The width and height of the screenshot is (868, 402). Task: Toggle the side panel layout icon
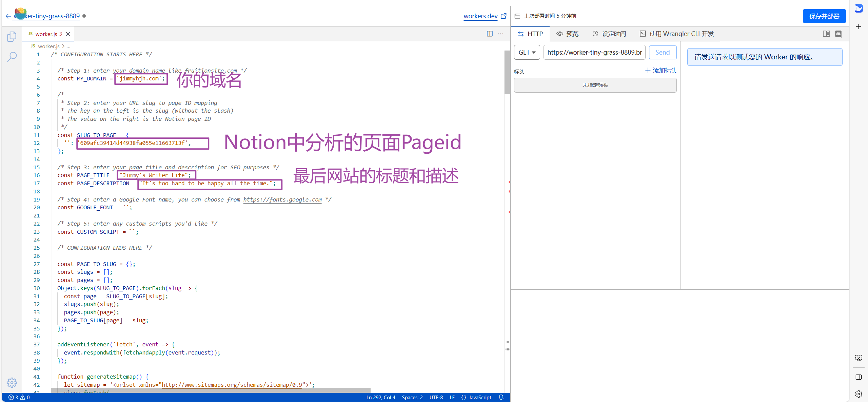[x=859, y=377]
